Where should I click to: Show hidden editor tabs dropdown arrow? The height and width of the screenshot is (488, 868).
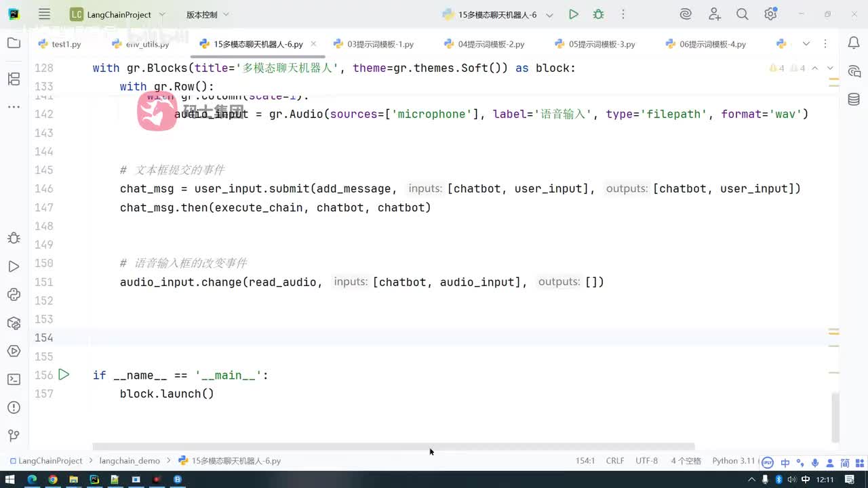[806, 44]
